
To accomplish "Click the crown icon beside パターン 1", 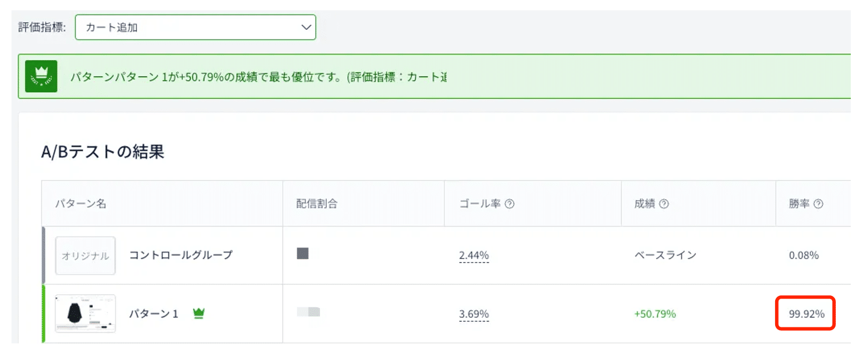I will [199, 313].
